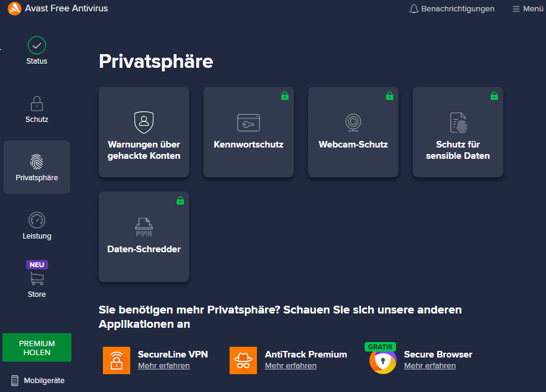Open Benachrichtigungen bell icon

(x=414, y=9)
